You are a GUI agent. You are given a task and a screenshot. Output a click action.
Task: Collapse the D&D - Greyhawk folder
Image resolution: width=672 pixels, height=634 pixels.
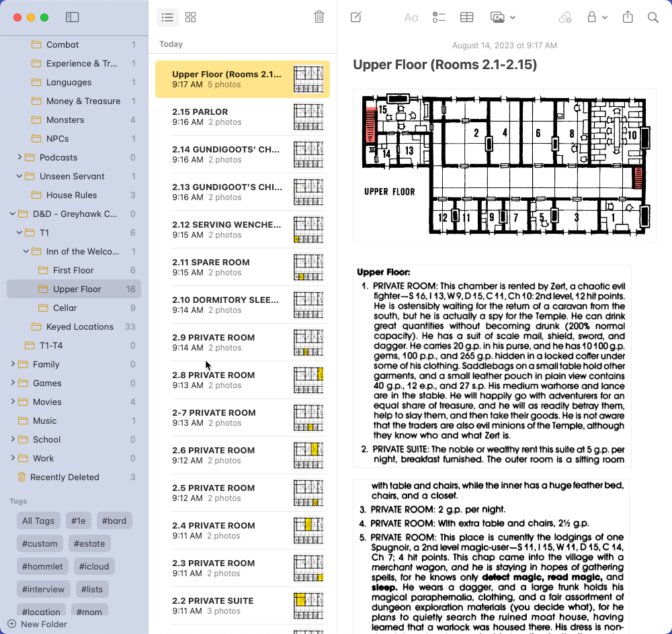point(12,214)
